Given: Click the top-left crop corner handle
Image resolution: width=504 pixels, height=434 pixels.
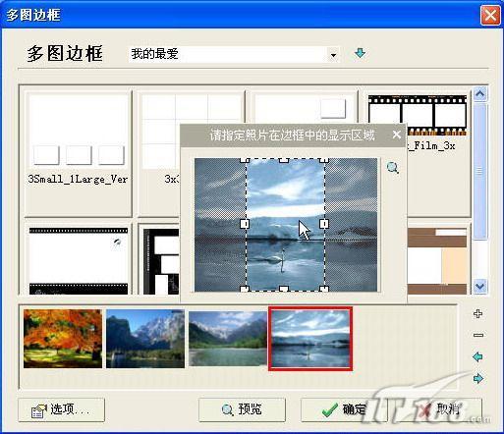Looking at the screenshot, I should (x=245, y=160).
